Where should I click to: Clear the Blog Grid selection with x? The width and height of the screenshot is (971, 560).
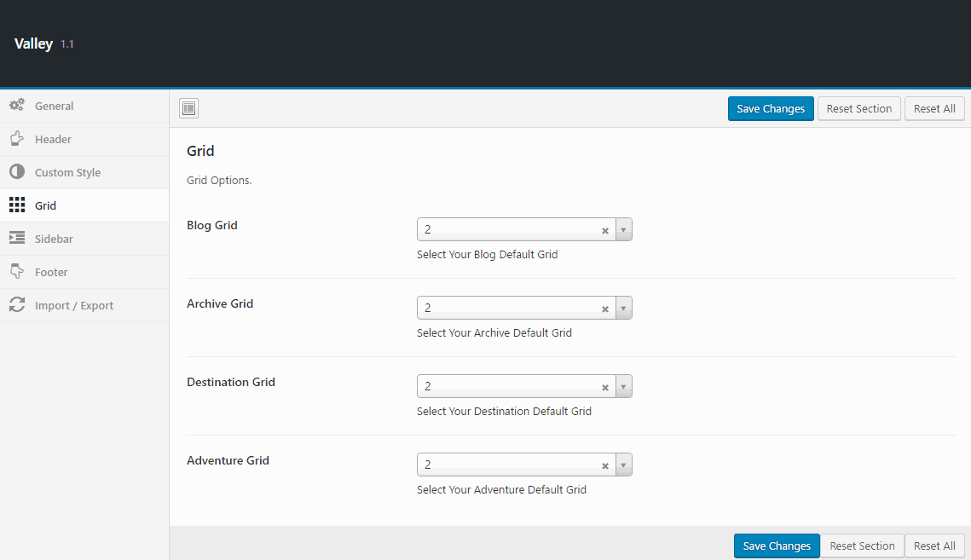coord(605,230)
